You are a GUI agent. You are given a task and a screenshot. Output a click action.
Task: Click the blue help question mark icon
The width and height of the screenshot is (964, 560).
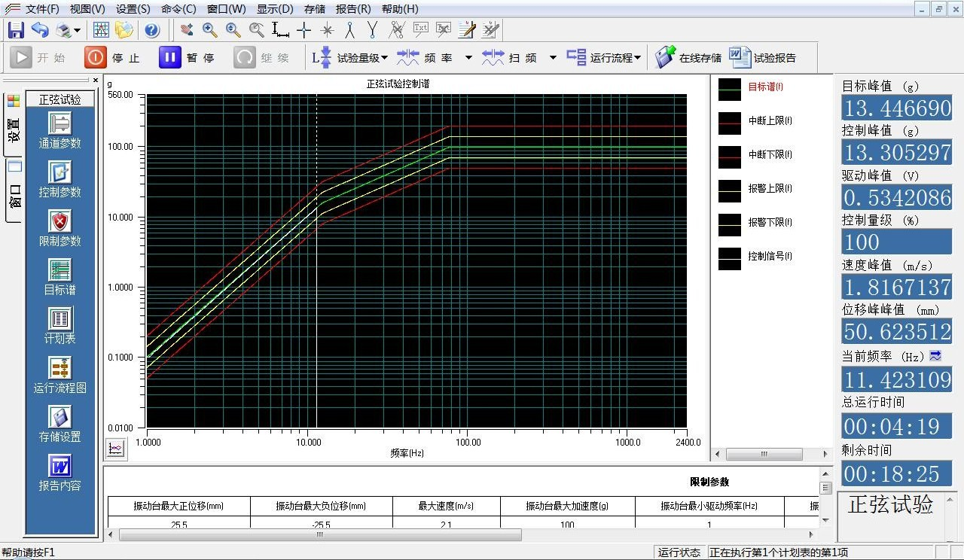[151, 30]
